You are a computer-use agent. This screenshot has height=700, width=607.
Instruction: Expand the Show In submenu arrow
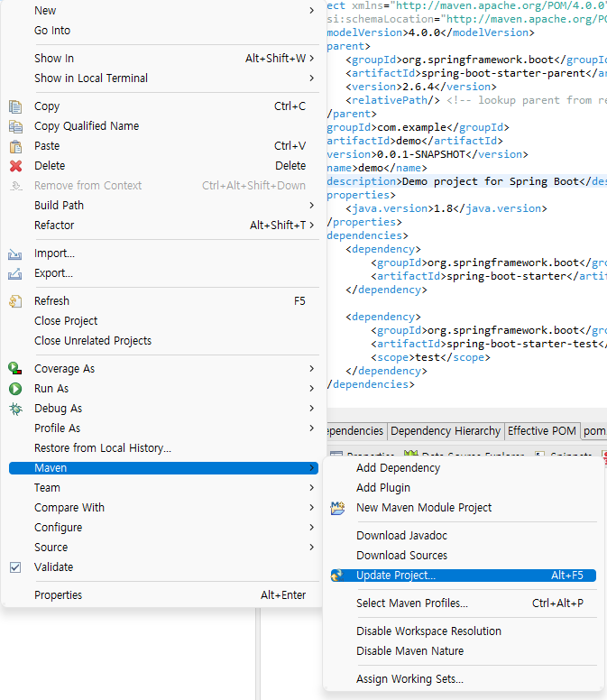[311, 59]
